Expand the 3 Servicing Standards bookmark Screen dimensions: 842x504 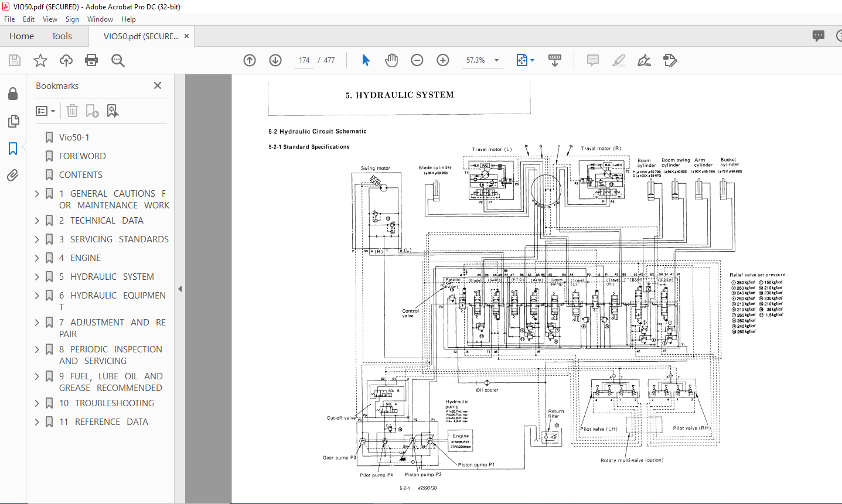point(37,239)
